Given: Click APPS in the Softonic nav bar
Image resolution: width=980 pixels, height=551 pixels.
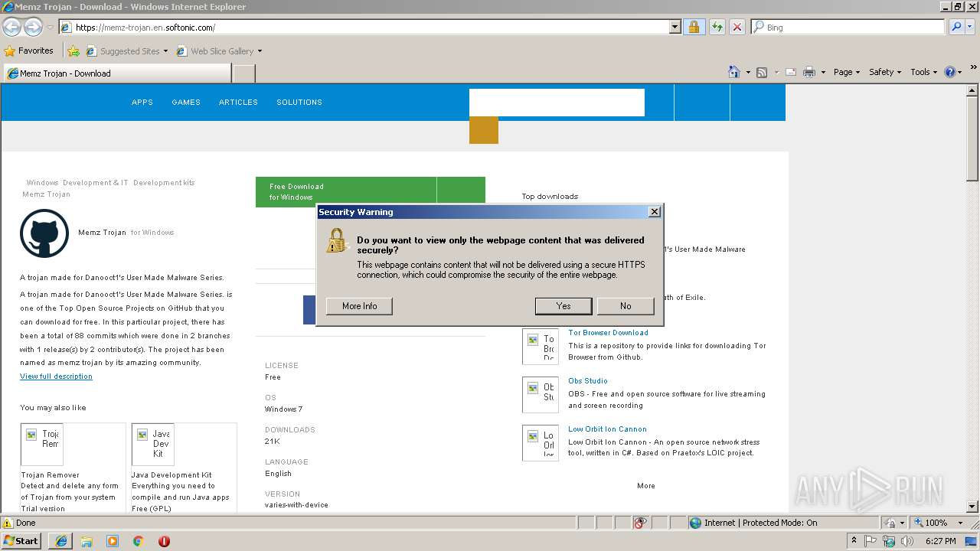Looking at the screenshot, I should tap(142, 102).
